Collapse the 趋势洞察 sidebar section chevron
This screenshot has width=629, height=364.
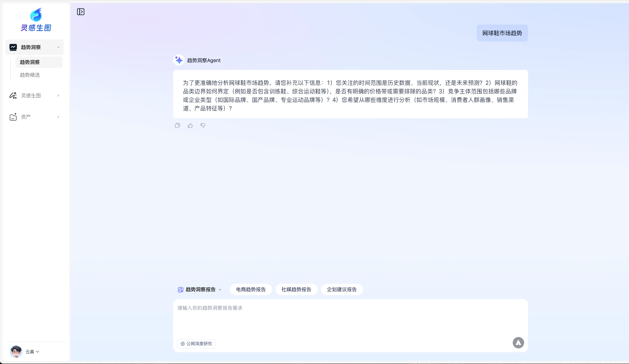tap(58, 47)
